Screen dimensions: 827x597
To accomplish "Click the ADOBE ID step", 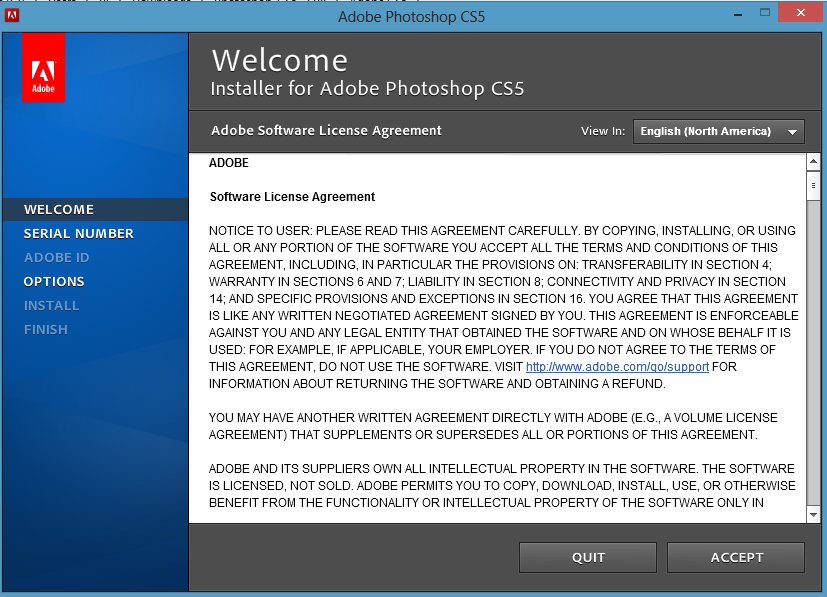I will 56,257.
